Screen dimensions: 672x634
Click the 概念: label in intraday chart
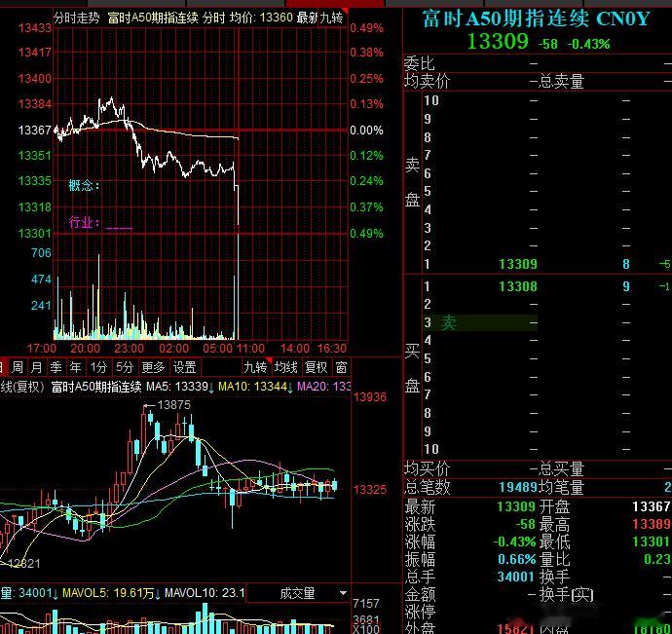coord(84,186)
